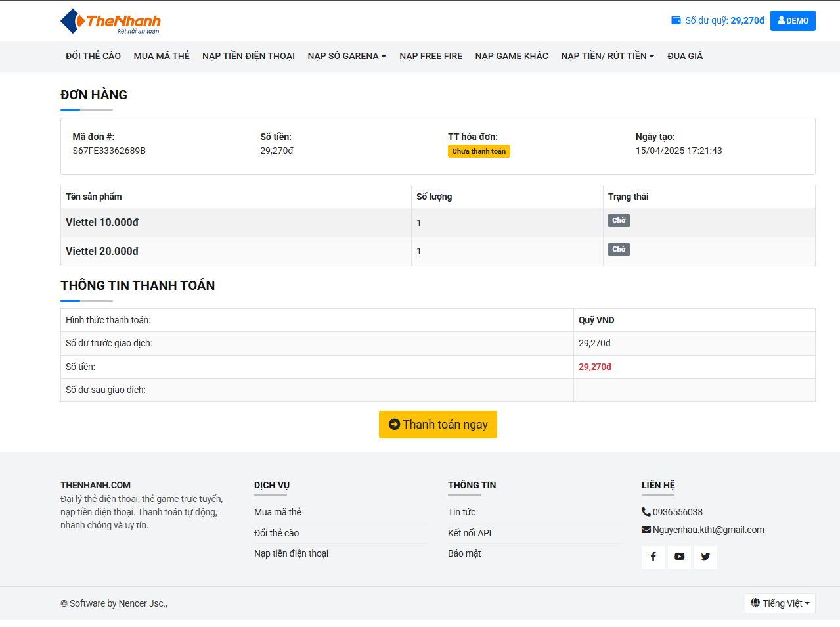The height and width of the screenshot is (627, 840).
Task: Open footer link Nạp tiền điện thoại
Action: 291,553
